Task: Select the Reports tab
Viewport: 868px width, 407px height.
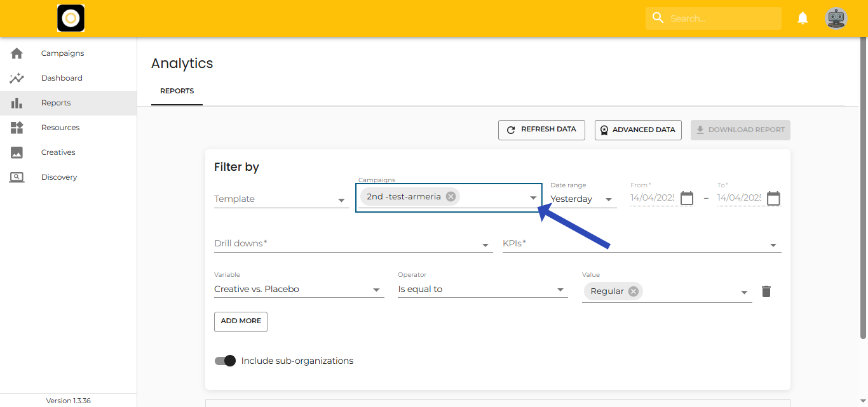Action: [177, 91]
